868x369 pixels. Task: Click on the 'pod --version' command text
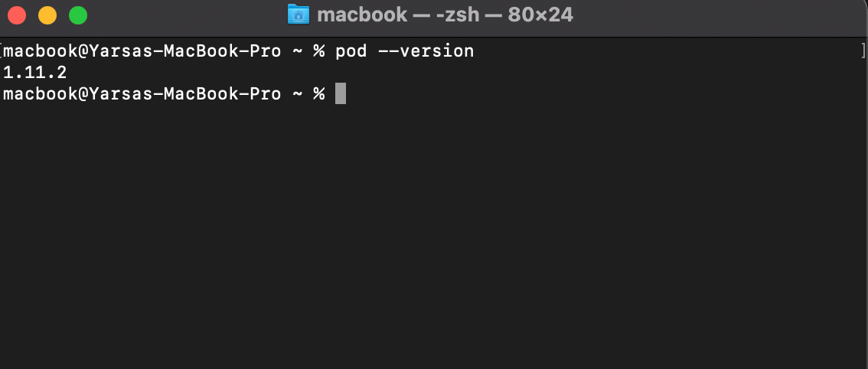click(x=405, y=51)
